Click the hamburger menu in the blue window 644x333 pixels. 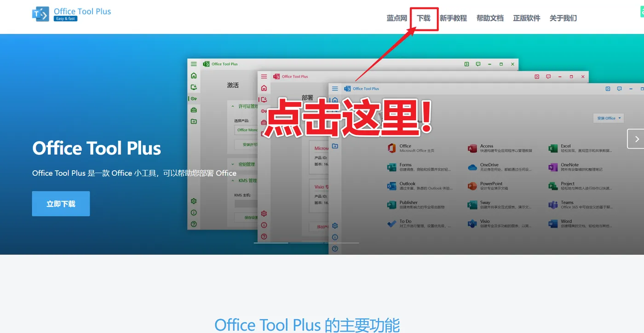click(x=335, y=89)
